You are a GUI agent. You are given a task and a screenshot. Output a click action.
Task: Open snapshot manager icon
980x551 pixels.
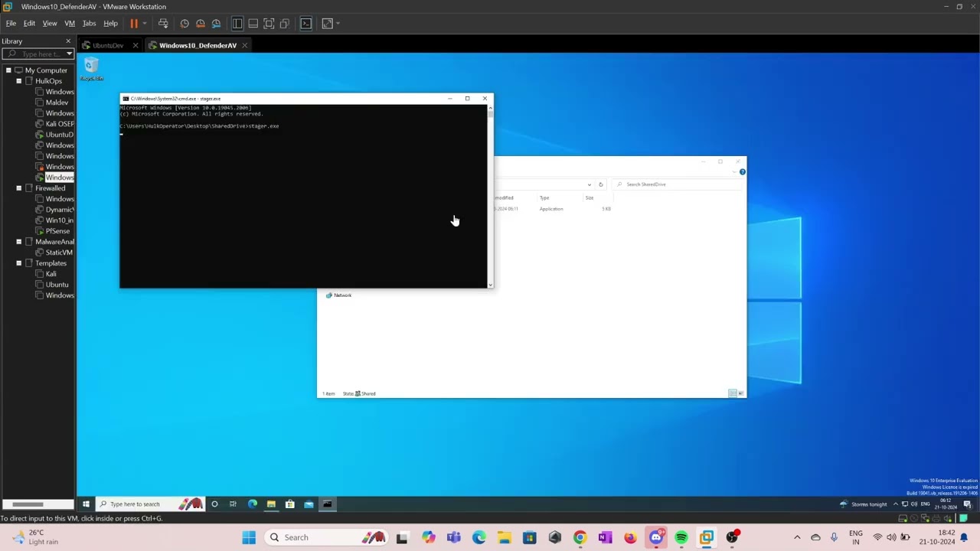[216, 24]
